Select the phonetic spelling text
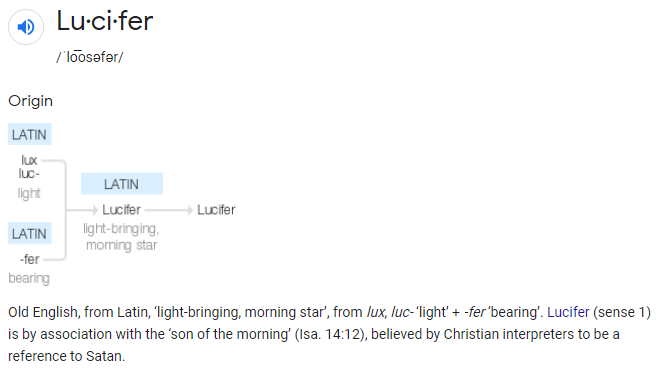The height and width of the screenshot is (376, 661). [90, 57]
